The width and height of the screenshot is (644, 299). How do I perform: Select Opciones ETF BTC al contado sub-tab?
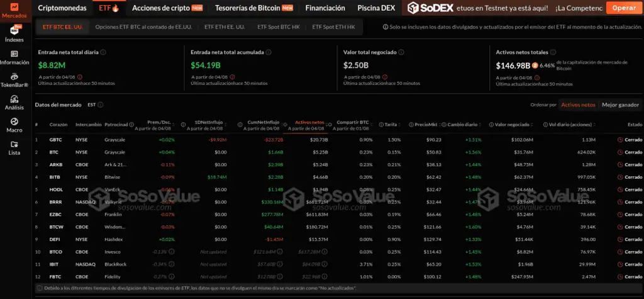point(143,27)
